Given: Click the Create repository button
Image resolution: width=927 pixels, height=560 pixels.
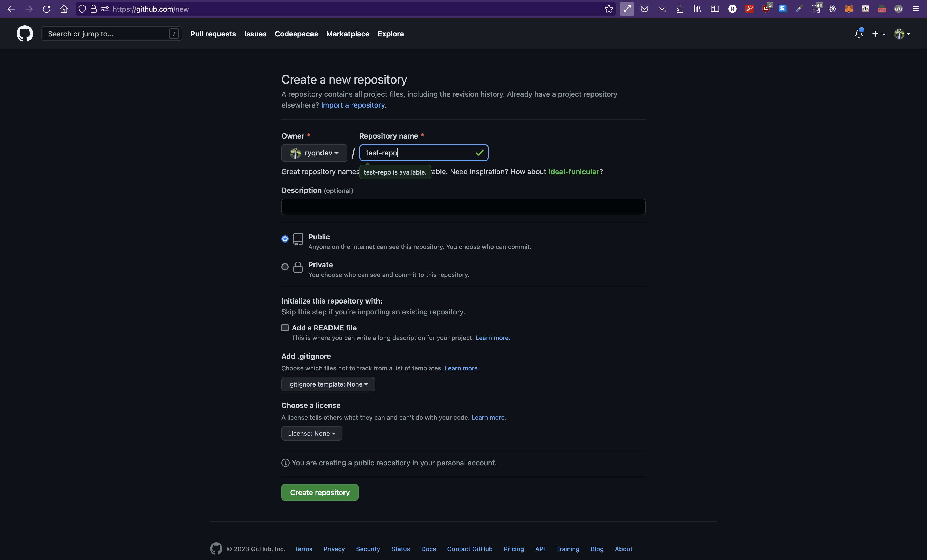Looking at the screenshot, I should pyautogui.click(x=320, y=492).
